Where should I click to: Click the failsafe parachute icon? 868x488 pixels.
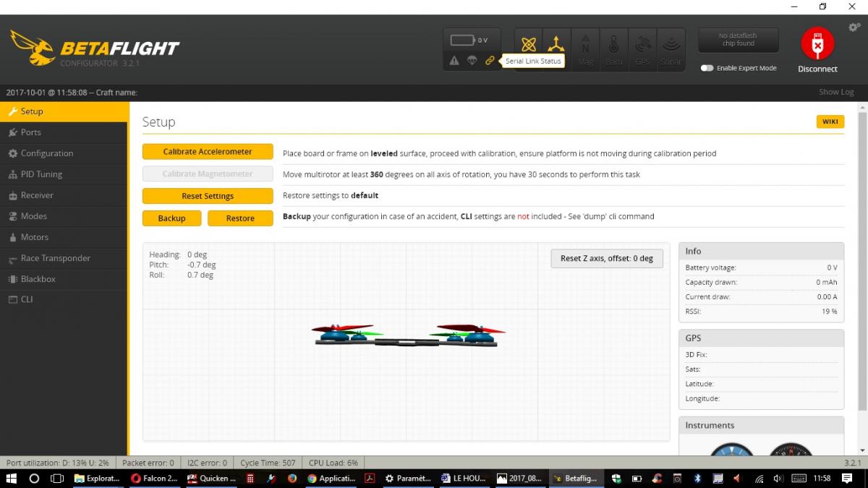pos(472,61)
